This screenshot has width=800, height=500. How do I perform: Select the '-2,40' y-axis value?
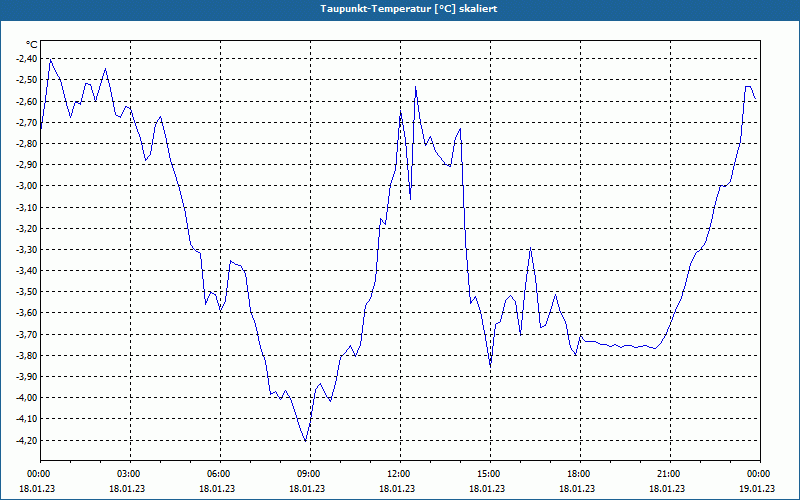click(x=27, y=59)
